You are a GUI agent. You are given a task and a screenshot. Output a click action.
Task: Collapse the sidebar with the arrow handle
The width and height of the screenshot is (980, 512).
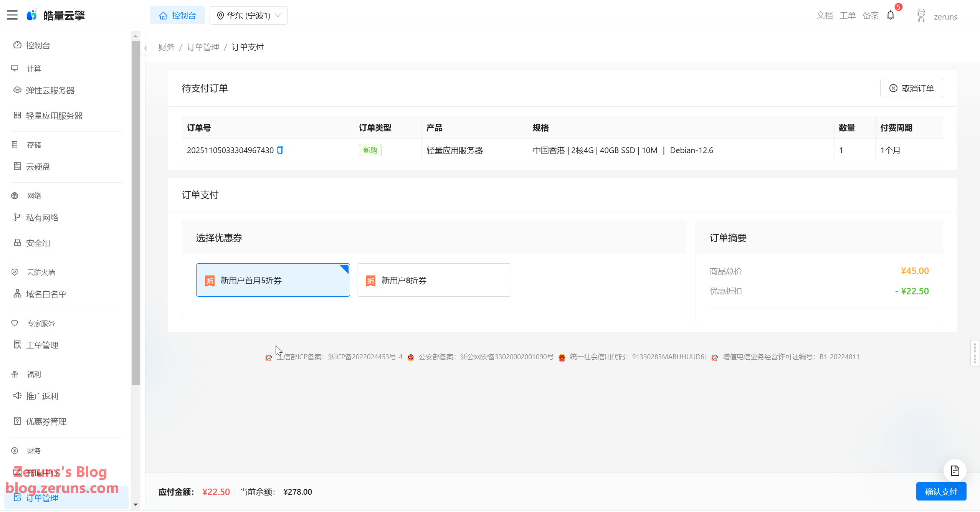146,48
